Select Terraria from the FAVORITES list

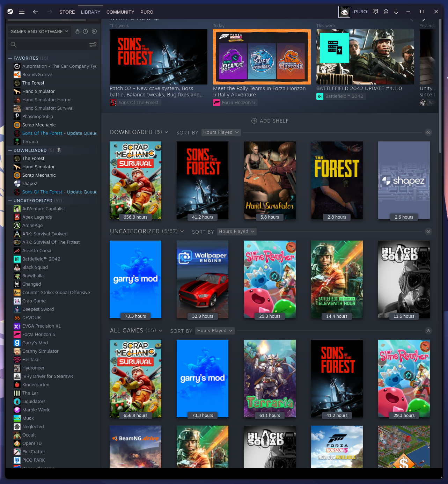click(30, 141)
